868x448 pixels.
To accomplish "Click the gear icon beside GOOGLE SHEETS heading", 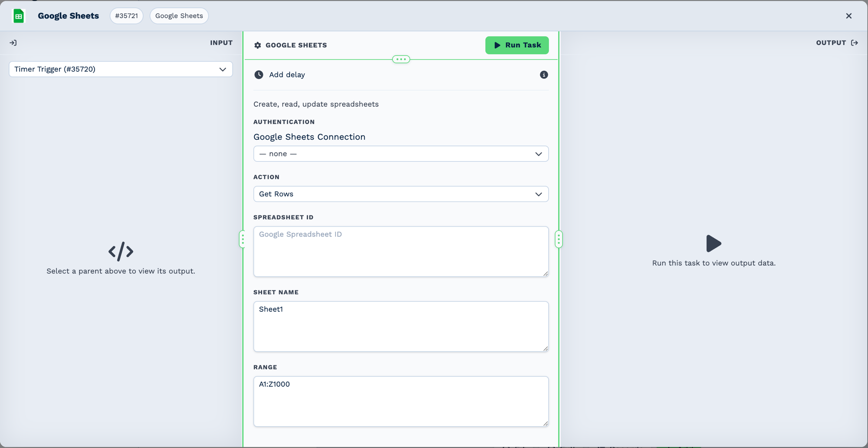I will 258,45.
